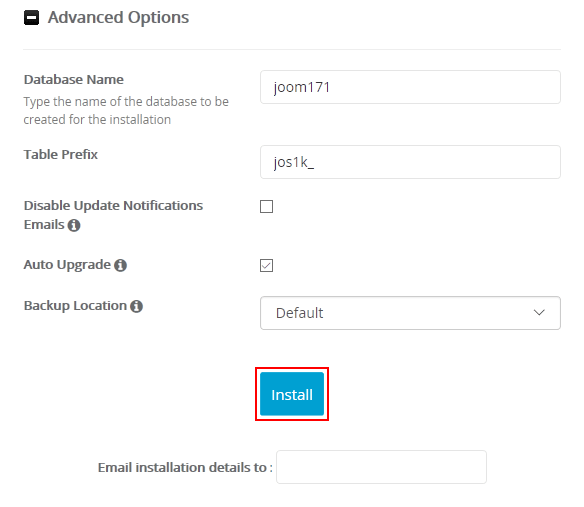The width and height of the screenshot is (584, 507).
Task: Click the chevron arrow in Backup Location select
Action: 539,313
